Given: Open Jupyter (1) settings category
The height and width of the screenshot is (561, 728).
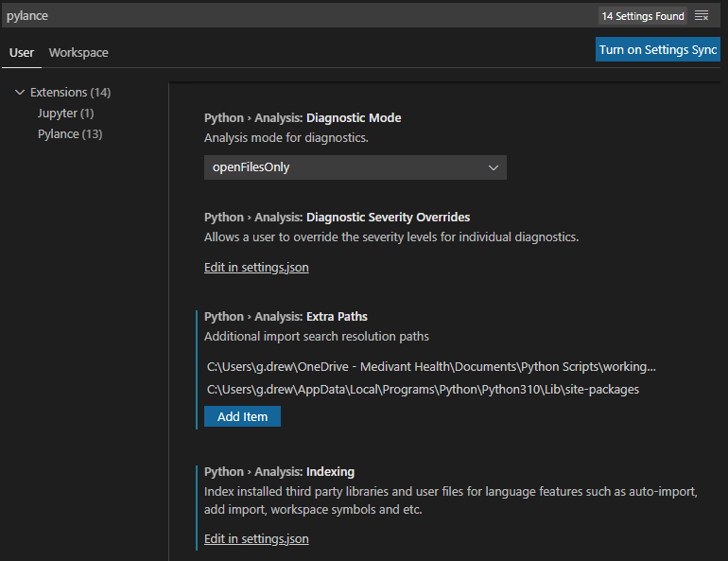Looking at the screenshot, I should [65, 113].
